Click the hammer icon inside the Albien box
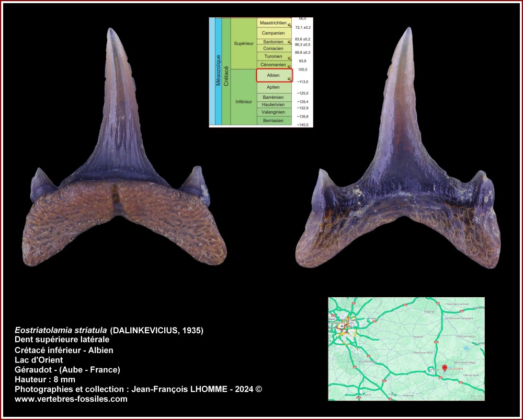 pos(289,78)
